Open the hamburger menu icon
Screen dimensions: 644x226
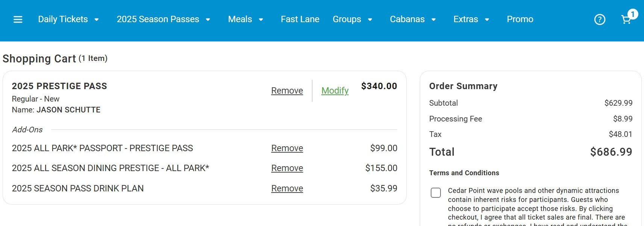coord(18,19)
